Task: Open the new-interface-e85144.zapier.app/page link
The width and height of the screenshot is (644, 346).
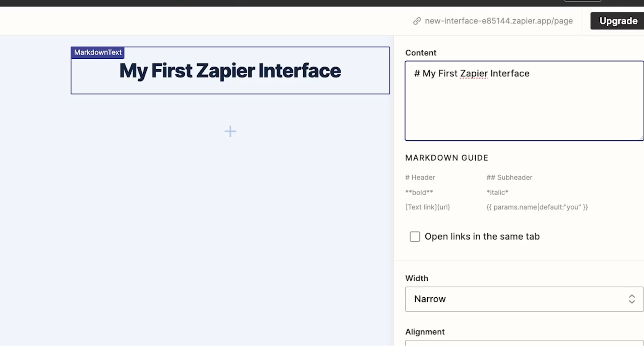Action: 499,21
